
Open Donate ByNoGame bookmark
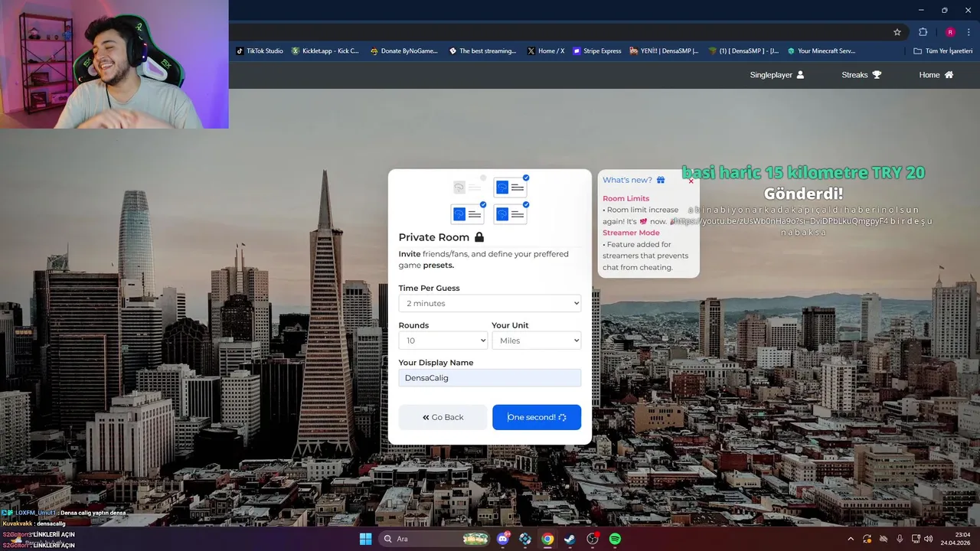(404, 51)
